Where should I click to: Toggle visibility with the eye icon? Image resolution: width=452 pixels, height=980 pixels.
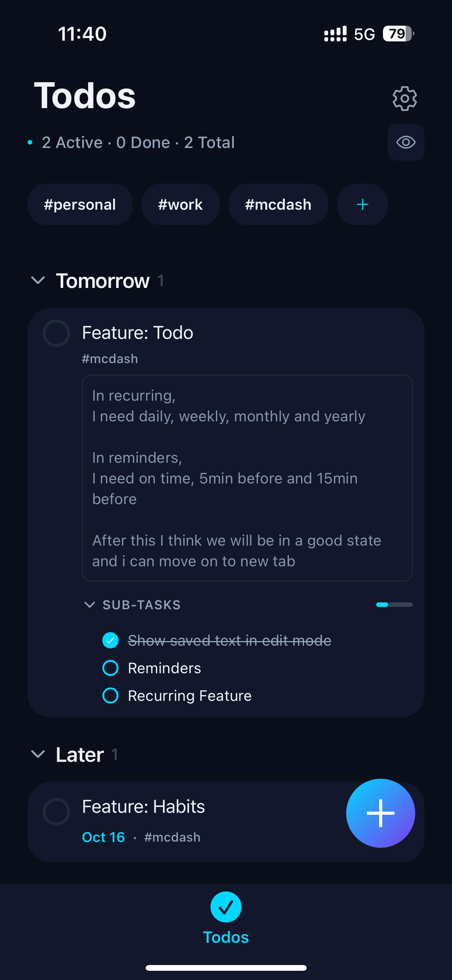(x=406, y=142)
